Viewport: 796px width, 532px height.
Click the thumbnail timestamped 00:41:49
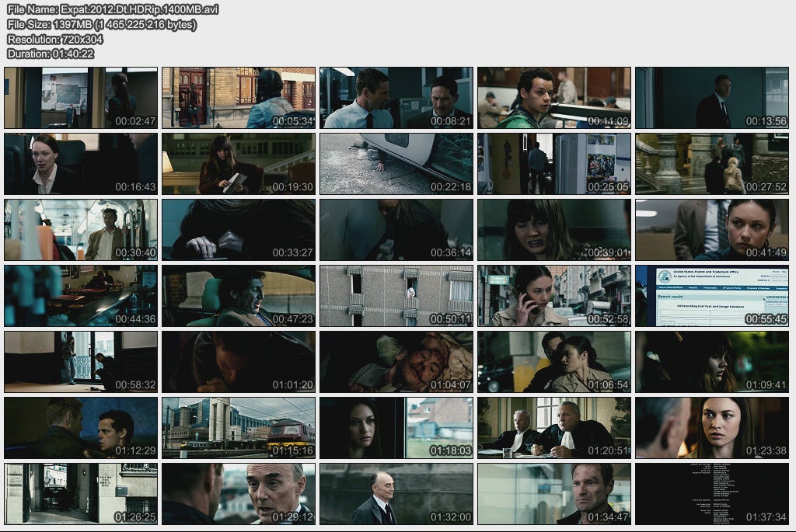[712, 230]
